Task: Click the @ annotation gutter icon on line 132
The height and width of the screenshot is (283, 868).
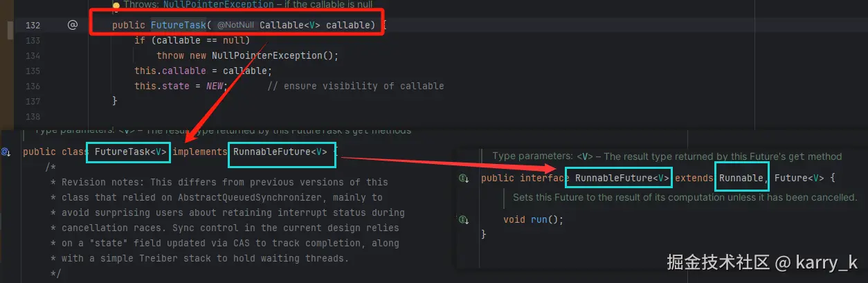Action: point(73,26)
